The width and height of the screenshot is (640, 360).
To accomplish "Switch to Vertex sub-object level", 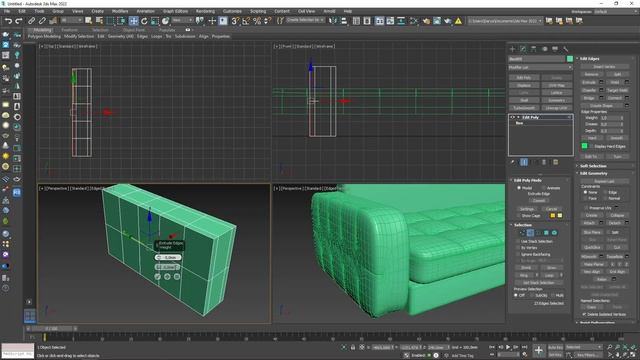I will [x=522, y=233].
